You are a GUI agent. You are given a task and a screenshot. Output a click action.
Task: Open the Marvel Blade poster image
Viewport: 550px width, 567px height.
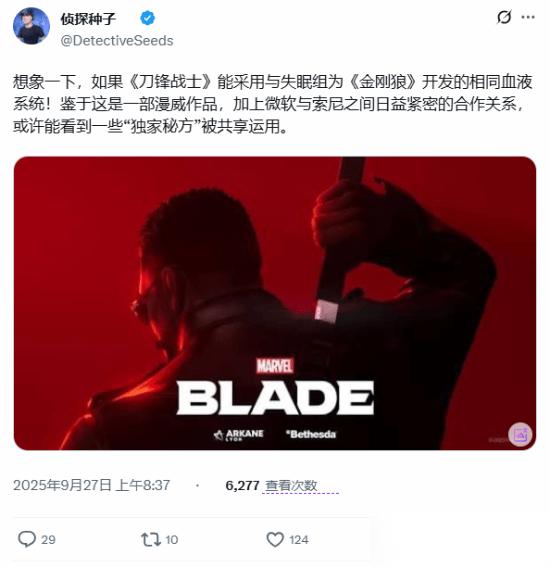[x=275, y=303]
